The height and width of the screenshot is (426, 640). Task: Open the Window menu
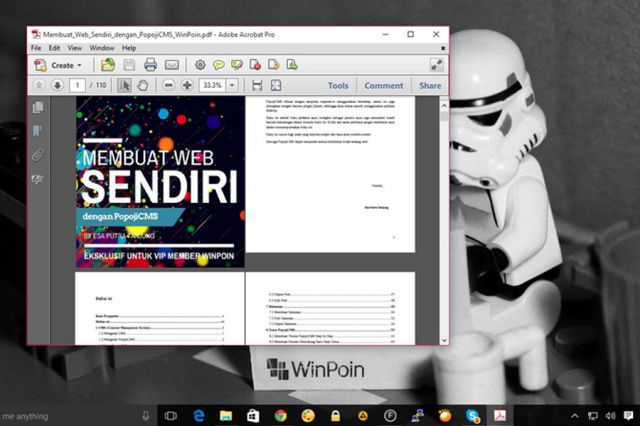click(102, 48)
